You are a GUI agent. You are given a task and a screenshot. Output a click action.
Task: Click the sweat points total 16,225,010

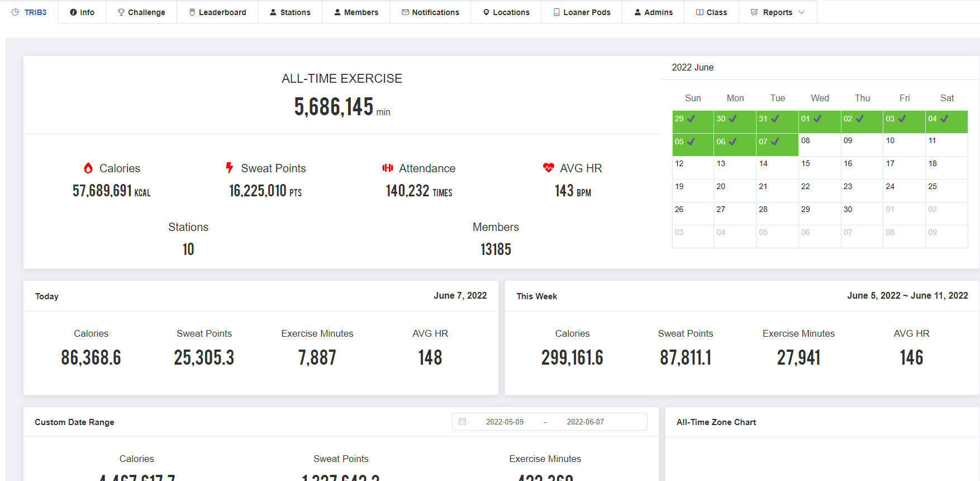click(258, 191)
